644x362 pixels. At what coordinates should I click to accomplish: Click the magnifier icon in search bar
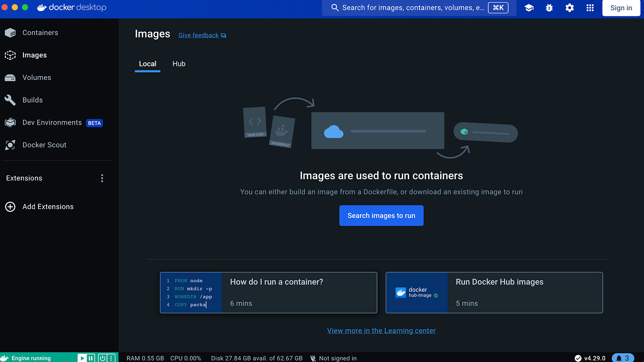coord(335,8)
